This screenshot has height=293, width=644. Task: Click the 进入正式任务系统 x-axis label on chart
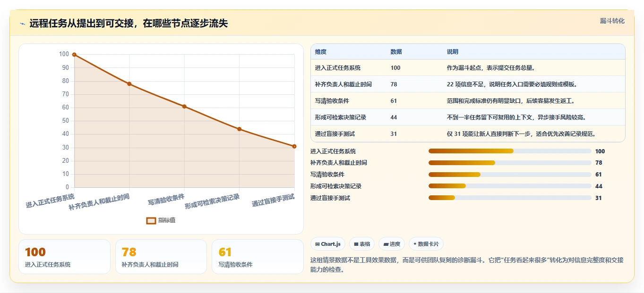click(x=50, y=201)
